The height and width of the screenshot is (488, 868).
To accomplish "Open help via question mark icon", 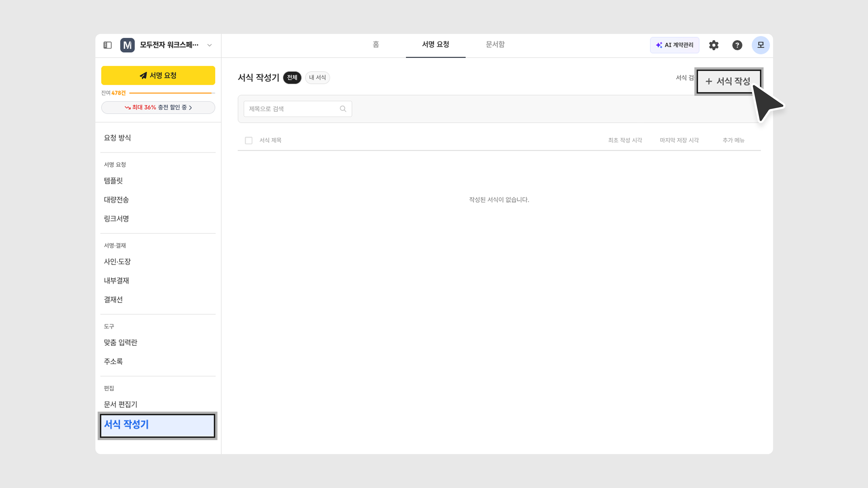I will coord(737,45).
